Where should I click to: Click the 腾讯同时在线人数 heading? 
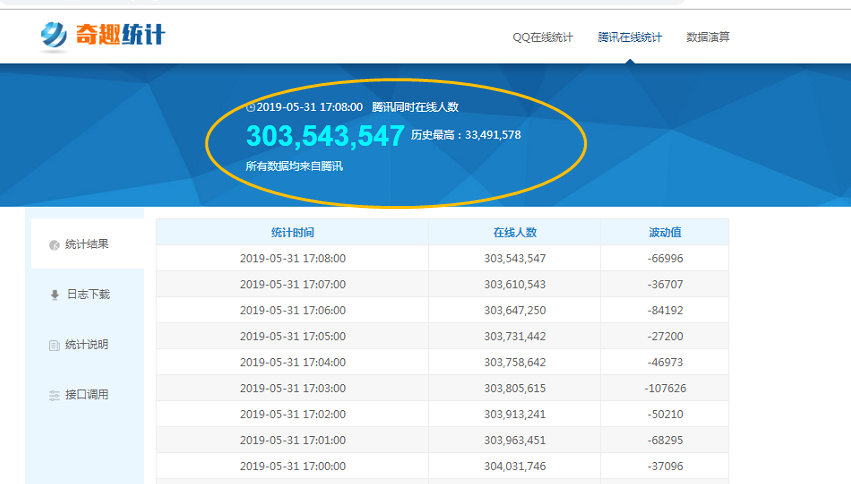click(415, 107)
